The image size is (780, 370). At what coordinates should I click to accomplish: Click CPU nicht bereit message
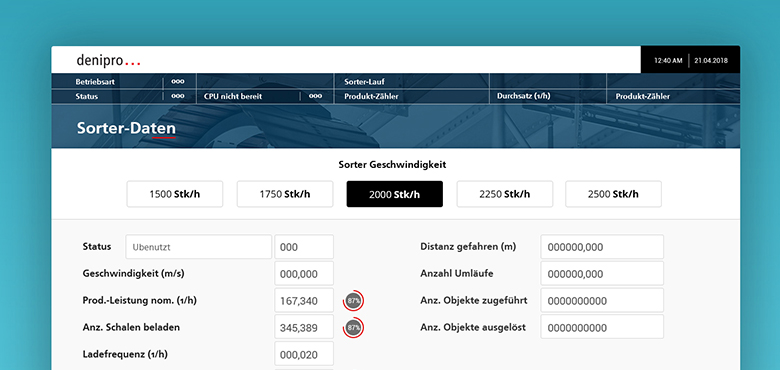tap(233, 96)
